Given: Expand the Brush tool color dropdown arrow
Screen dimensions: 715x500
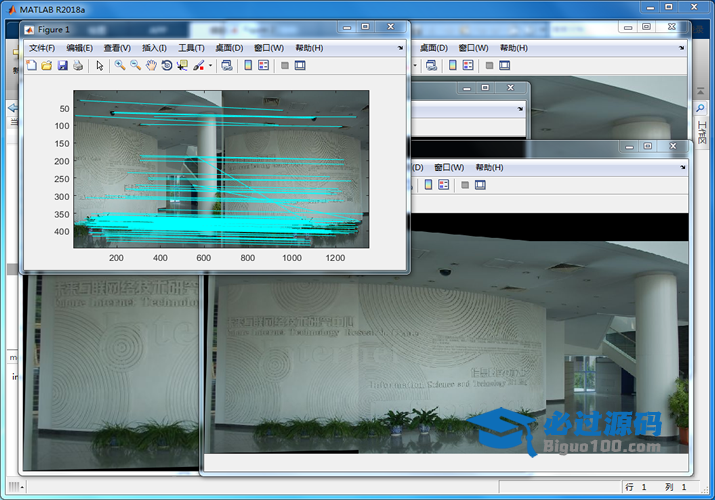Looking at the screenshot, I should [210, 66].
